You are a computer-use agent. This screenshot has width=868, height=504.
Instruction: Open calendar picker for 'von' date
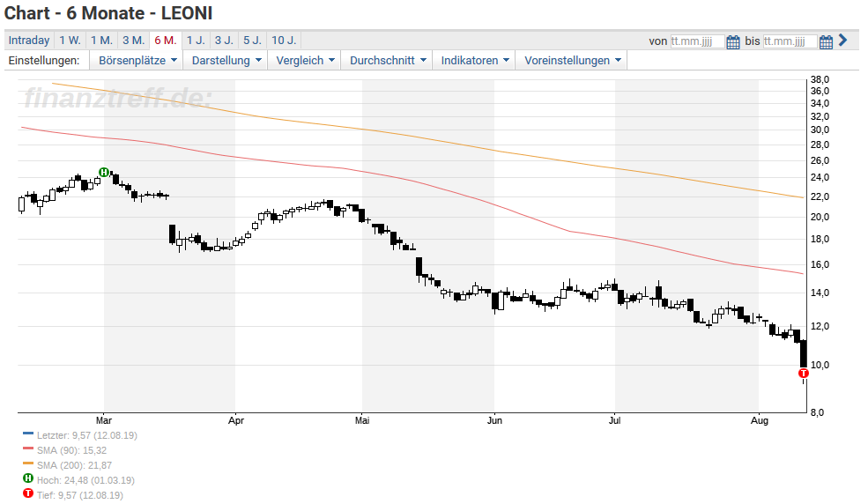(x=732, y=42)
